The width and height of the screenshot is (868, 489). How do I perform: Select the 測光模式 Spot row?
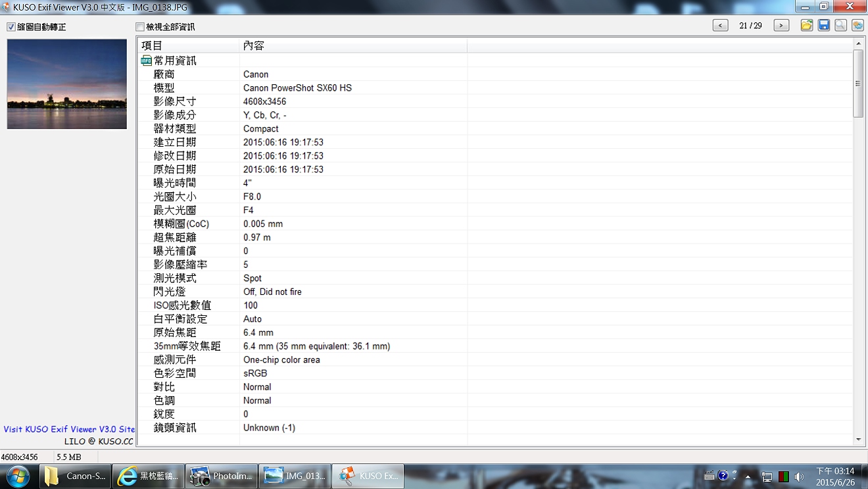click(x=495, y=278)
